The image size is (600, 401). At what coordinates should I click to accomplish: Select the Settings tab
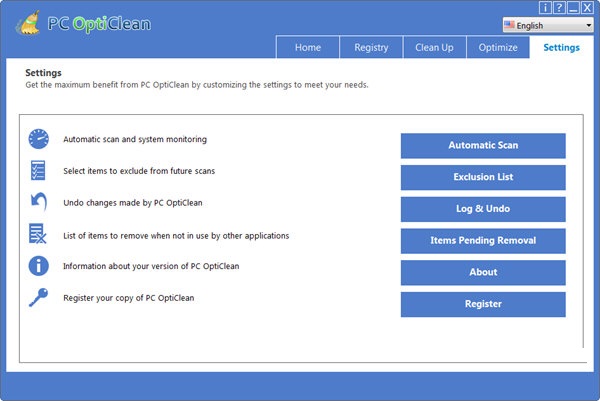coord(561,47)
